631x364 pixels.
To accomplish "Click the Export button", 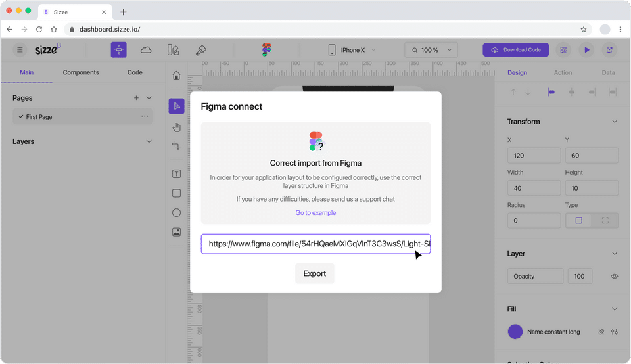I will (x=315, y=273).
